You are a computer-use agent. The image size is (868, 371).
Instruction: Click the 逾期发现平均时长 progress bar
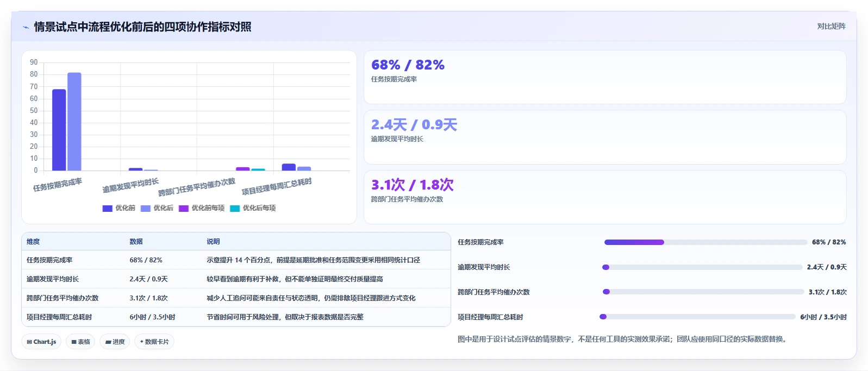point(702,267)
